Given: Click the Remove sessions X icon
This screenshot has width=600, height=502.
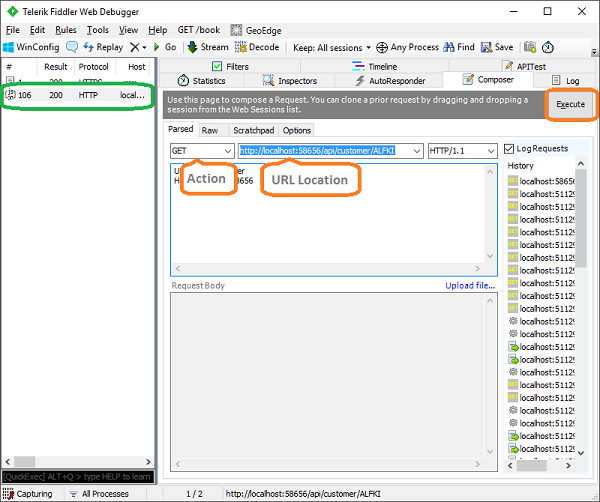Looking at the screenshot, I should pos(135,47).
